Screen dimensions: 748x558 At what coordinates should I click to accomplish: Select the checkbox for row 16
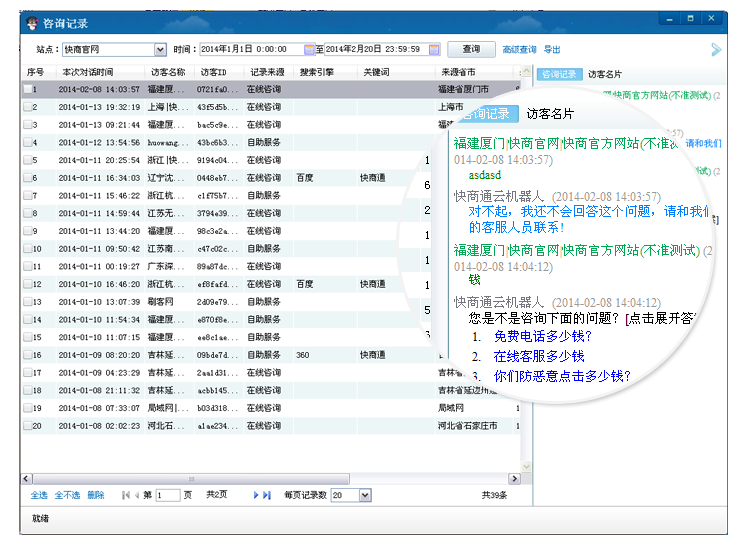click(x=28, y=355)
